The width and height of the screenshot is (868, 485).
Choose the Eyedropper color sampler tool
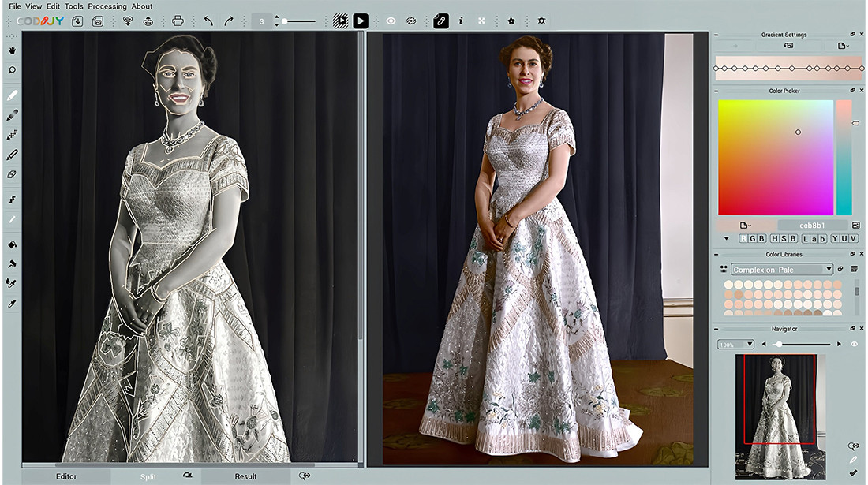(12, 304)
